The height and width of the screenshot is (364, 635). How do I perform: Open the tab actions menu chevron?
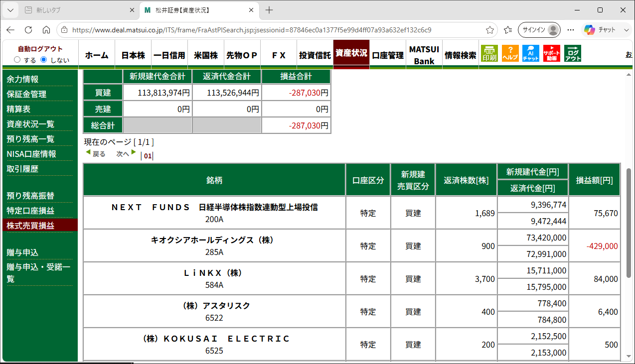pyautogui.click(x=10, y=10)
